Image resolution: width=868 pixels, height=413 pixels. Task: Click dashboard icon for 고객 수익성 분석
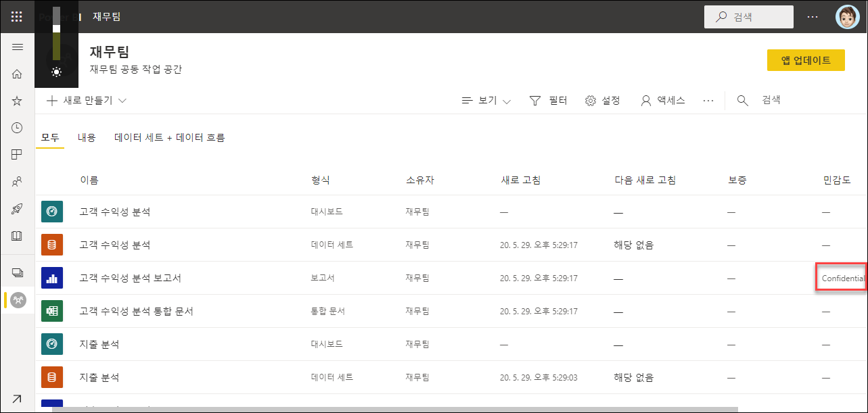point(52,212)
